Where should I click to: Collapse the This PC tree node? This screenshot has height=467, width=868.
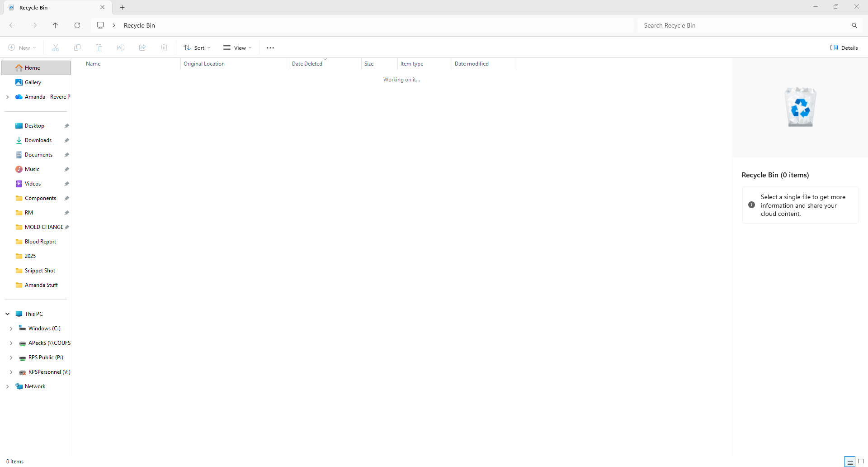(x=8, y=314)
